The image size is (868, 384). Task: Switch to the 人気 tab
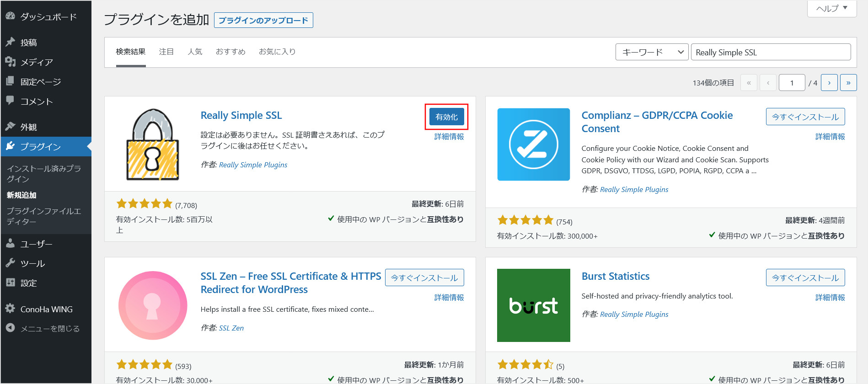pos(195,52)
